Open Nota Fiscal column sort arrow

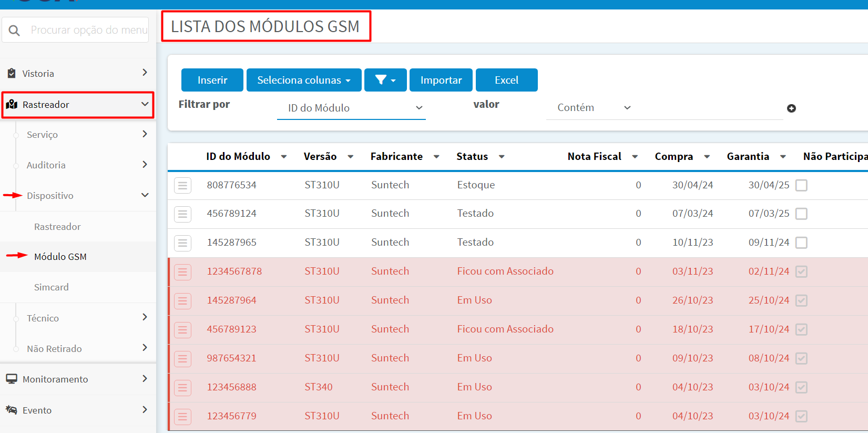635,157
